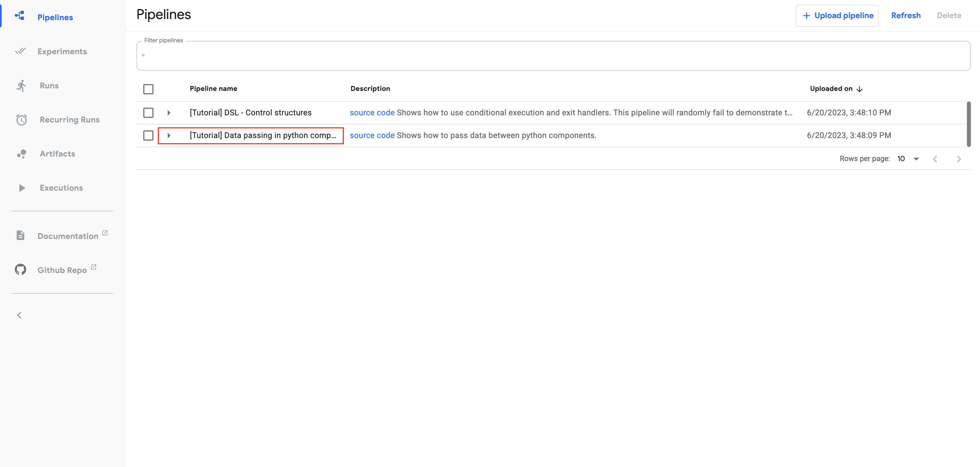Check the Data passing in python row checkbox
This screenshot has width=980, height=467.
(148, 135)
